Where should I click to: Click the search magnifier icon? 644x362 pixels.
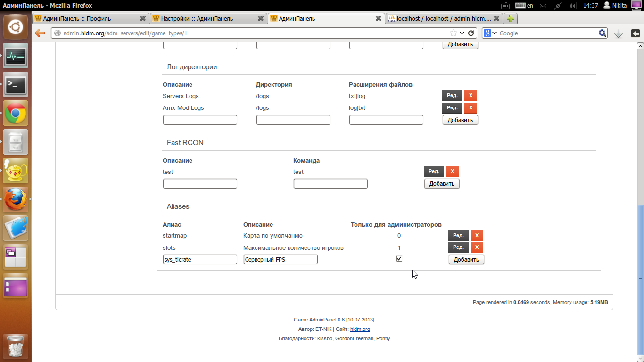(x=603, y=33)
